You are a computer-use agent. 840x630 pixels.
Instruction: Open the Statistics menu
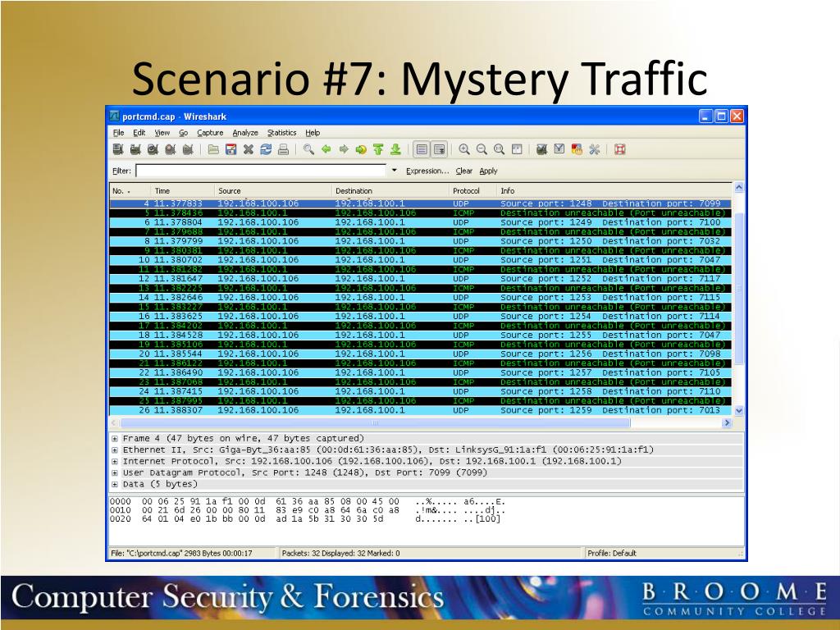[x=282, y=133]
